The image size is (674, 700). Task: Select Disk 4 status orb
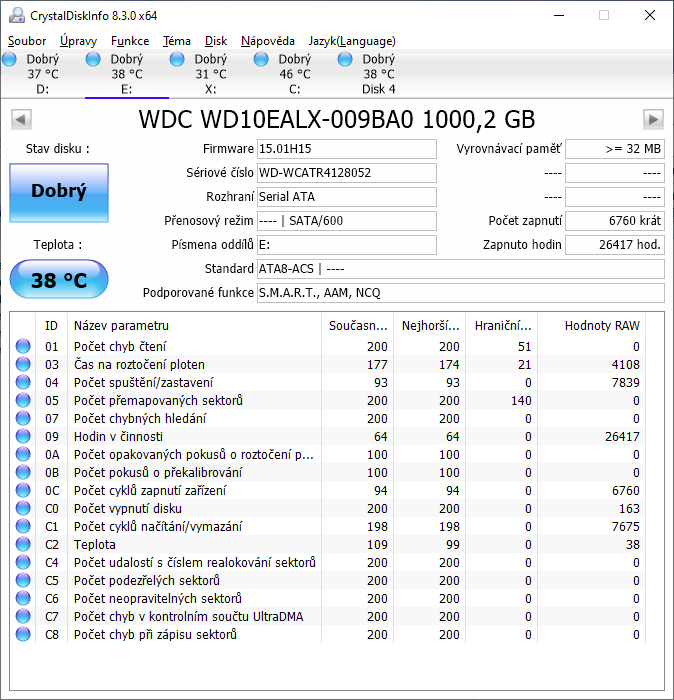pyautogui.click(x=345, y=59)
